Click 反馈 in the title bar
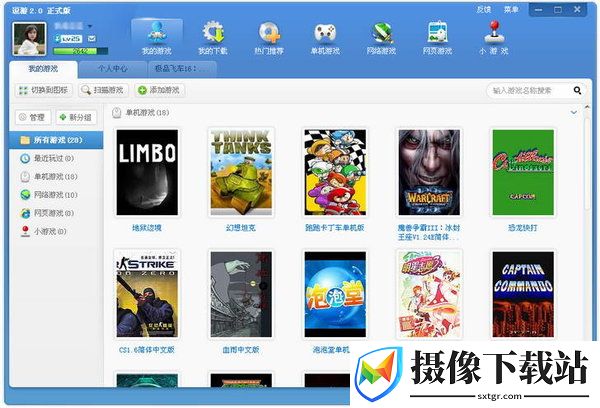600x408 pixels. click(484, 10)
